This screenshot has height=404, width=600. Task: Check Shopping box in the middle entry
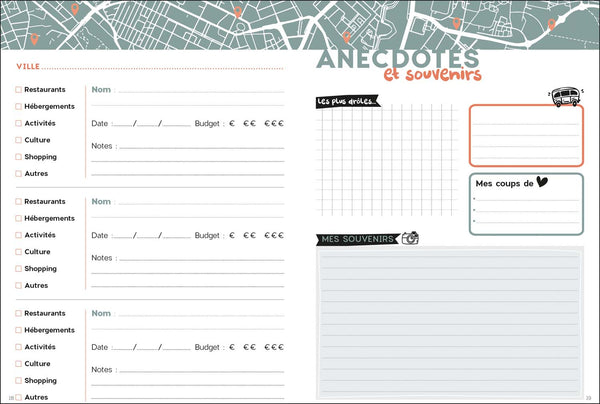point(18,269)
